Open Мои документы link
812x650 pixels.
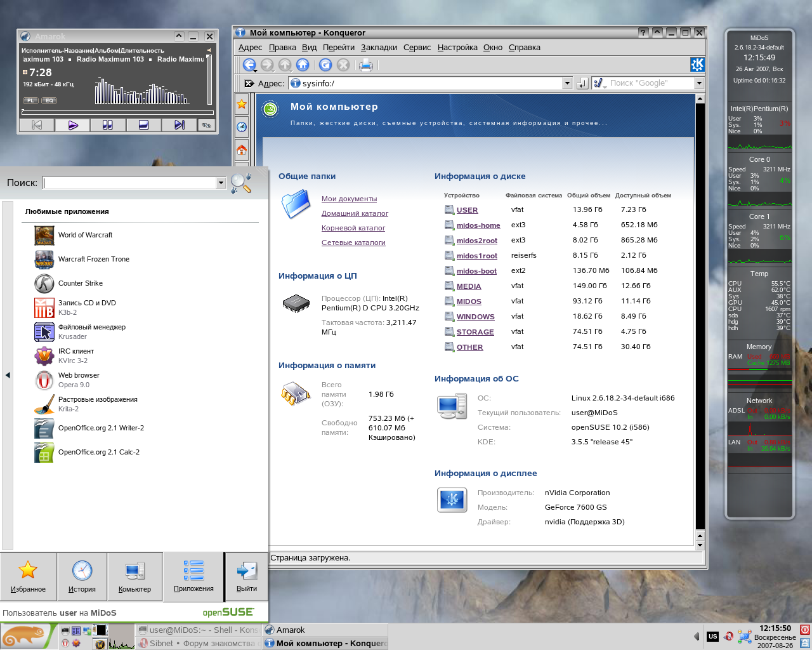[x=349, y=199]
